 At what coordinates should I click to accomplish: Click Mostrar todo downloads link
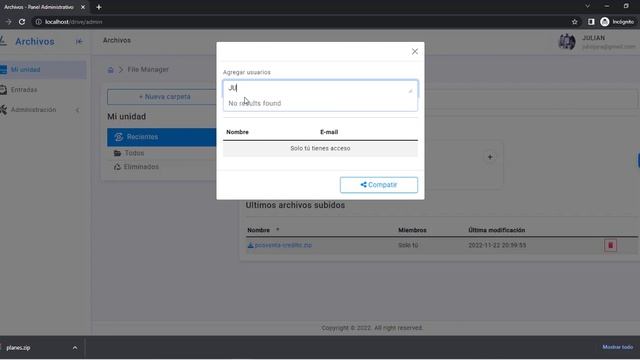point(618,347)
